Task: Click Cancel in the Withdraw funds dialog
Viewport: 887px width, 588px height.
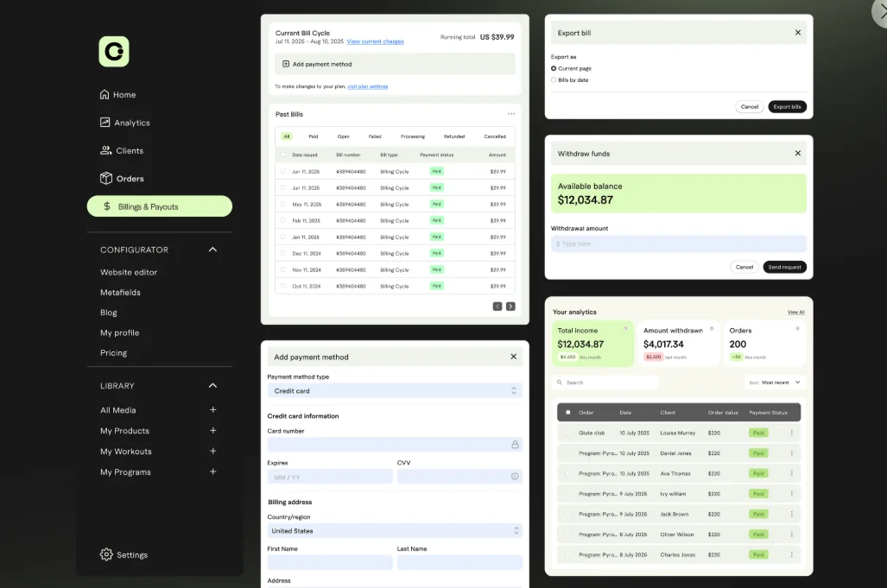Action: (x=744, y=267)
